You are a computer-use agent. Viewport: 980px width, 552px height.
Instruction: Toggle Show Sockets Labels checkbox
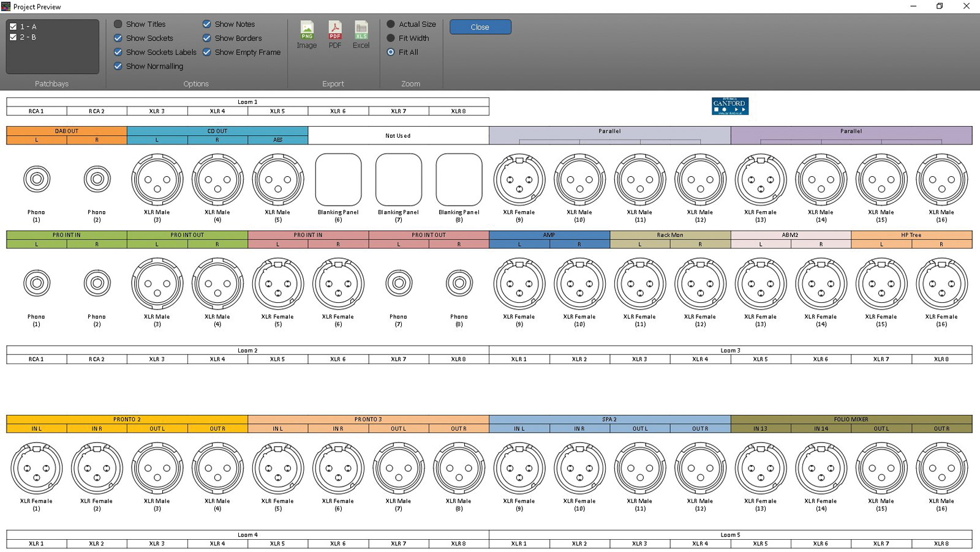coord(118,53)
